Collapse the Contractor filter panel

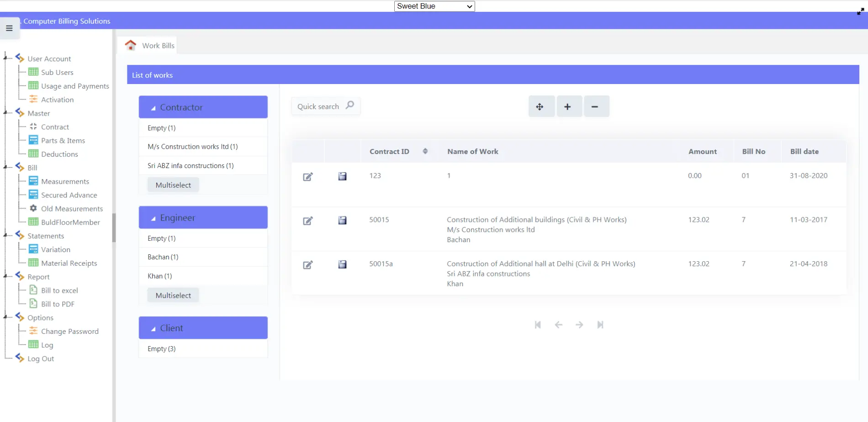[153, 108]
